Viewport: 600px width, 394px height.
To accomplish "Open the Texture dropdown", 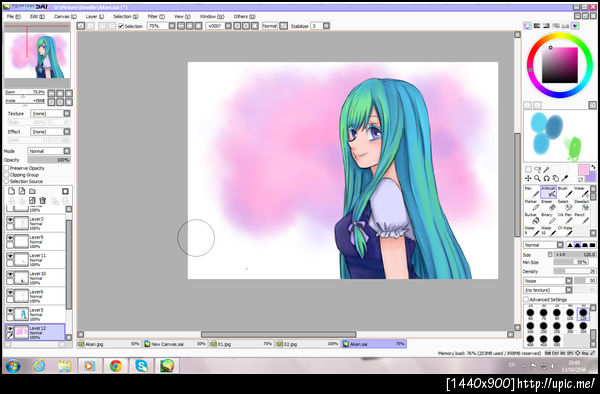I will [x=51, y=114].
